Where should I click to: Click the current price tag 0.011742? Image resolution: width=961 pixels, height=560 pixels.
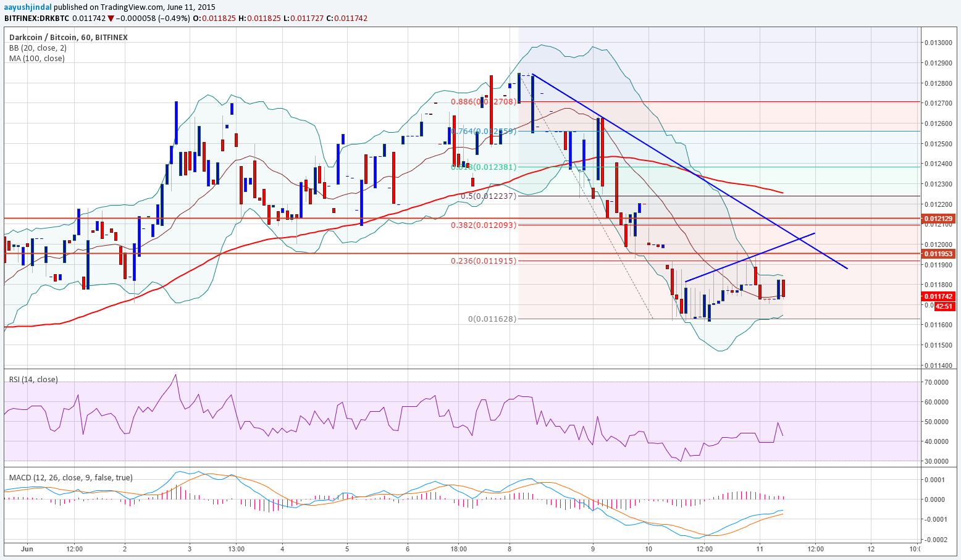coord(938,296)
